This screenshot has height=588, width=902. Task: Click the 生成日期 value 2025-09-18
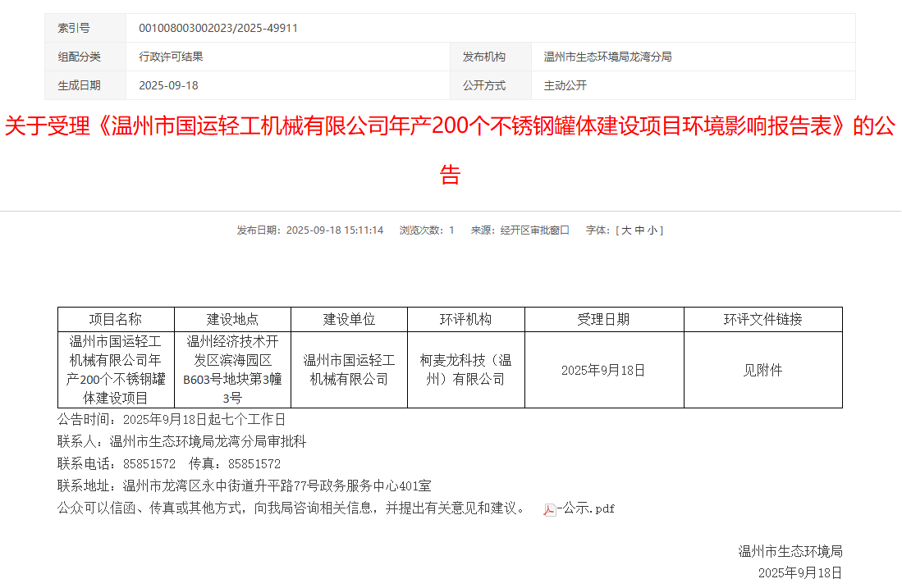click(168, 85)
